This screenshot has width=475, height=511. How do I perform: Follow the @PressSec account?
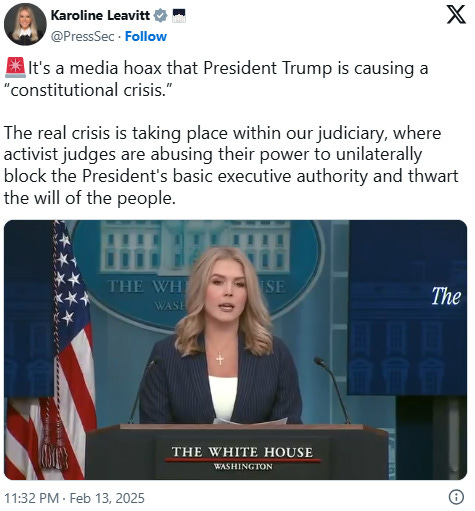[x=146, y=36]
